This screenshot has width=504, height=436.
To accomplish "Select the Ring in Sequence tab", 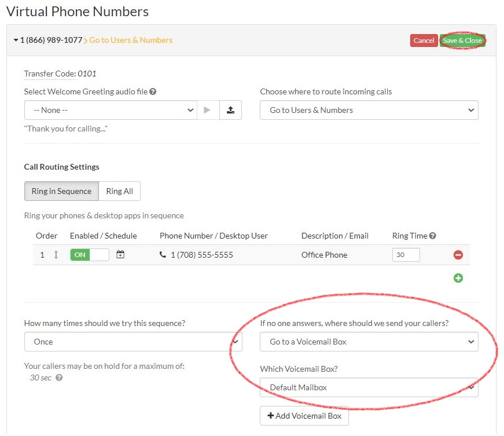I will tap(61, 191).
